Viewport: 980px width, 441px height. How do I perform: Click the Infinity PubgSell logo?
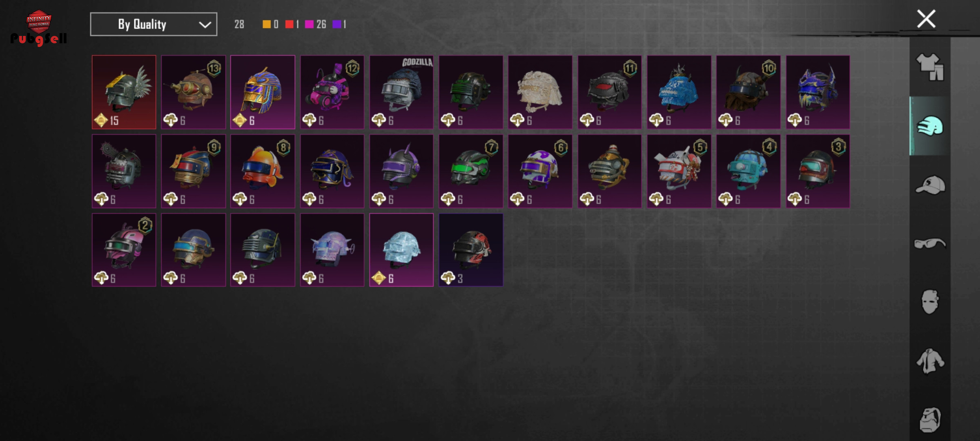[x=39, y=28]
